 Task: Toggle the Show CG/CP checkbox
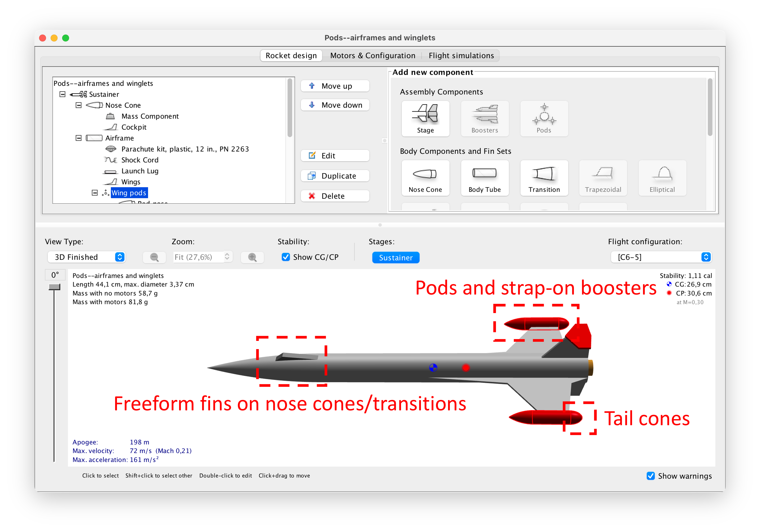click(x=285, y=257)
